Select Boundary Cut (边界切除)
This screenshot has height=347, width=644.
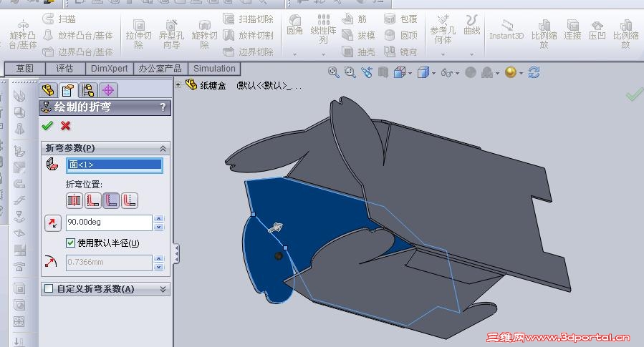(x=248, y=52)
